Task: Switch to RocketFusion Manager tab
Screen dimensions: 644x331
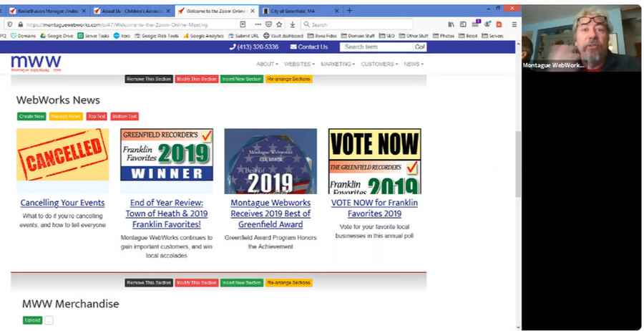Action: click(48, 11)
